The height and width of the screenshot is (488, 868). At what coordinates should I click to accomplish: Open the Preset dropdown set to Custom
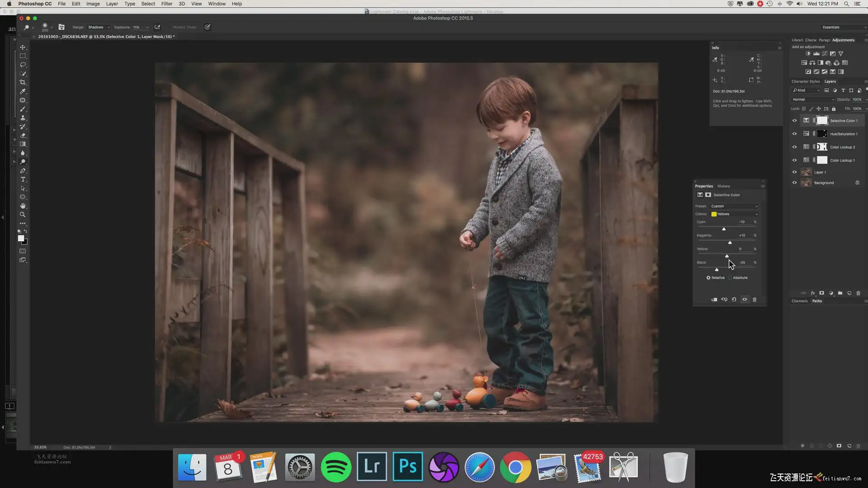734,206
